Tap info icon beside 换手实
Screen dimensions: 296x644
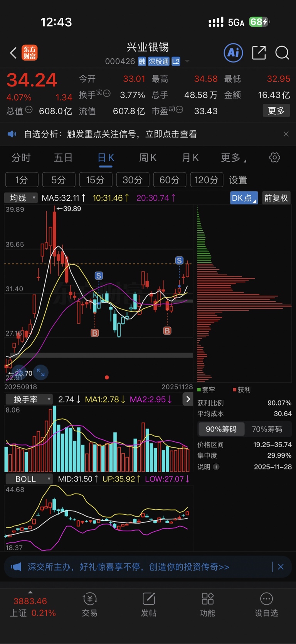click(x=107, y=93)
